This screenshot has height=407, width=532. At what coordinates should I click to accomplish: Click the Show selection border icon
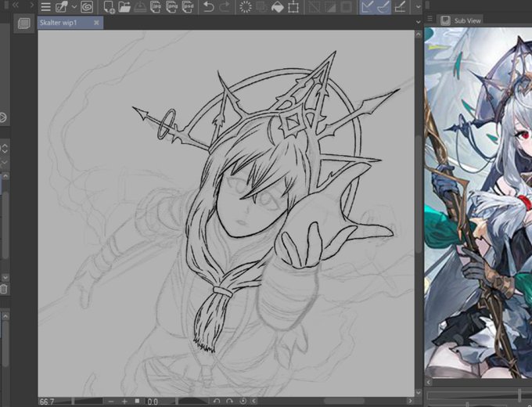(x=347, y=7)
